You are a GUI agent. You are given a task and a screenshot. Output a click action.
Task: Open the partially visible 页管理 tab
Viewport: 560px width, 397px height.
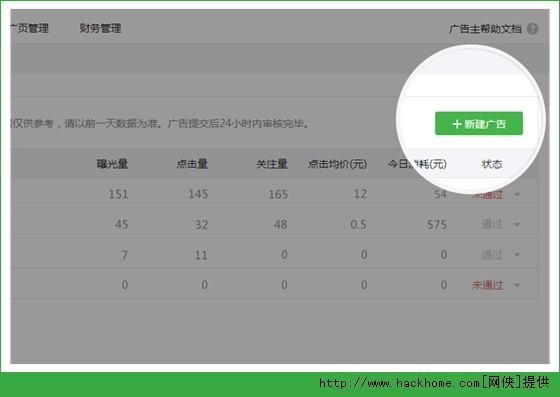click(x=30, y=28)
